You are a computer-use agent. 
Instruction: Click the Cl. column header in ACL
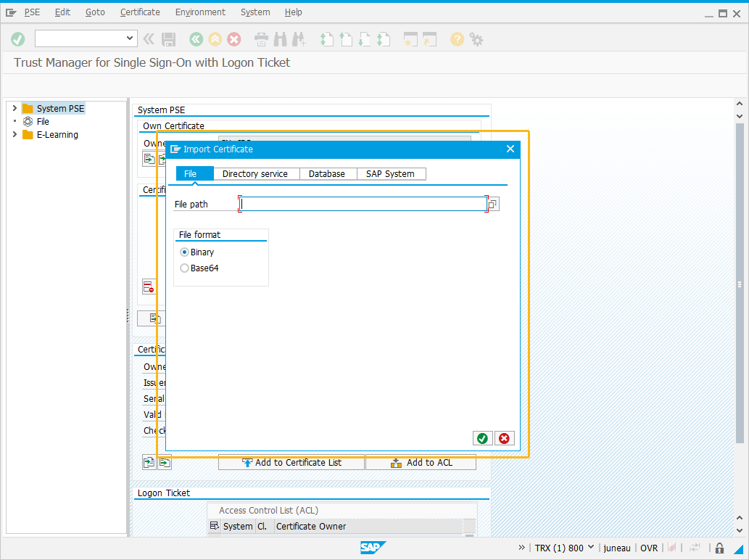(262, 526)
